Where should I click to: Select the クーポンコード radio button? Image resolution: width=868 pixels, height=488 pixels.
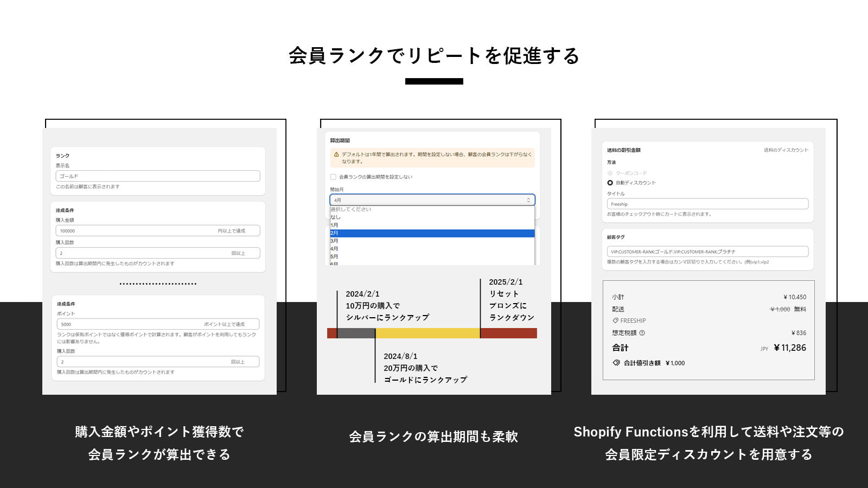tap(609, 173)
